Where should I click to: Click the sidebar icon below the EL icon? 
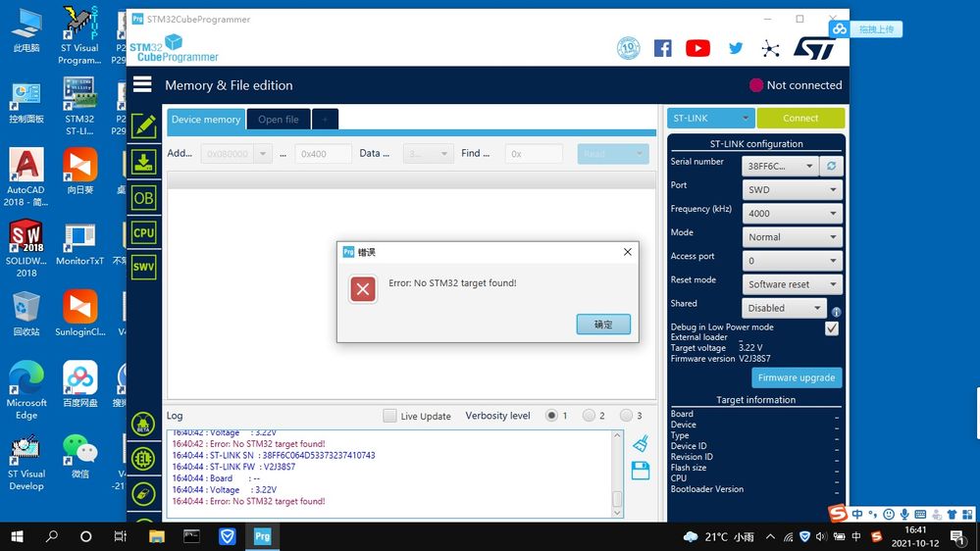tap(144, 494)
